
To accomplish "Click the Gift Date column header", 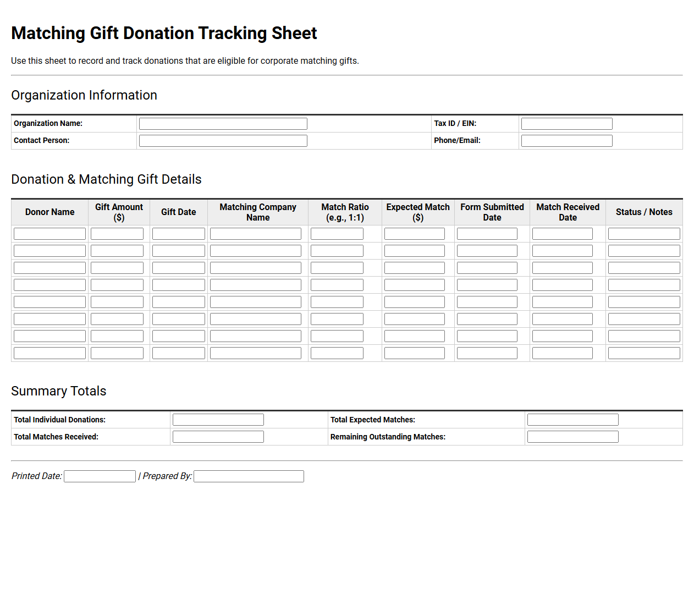I will (179, 212).
